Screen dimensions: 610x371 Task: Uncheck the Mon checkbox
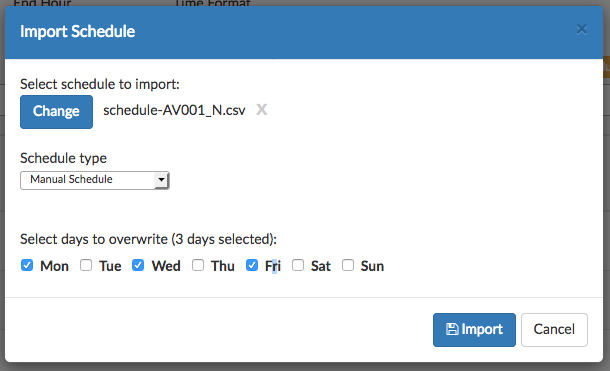(27, 265)
